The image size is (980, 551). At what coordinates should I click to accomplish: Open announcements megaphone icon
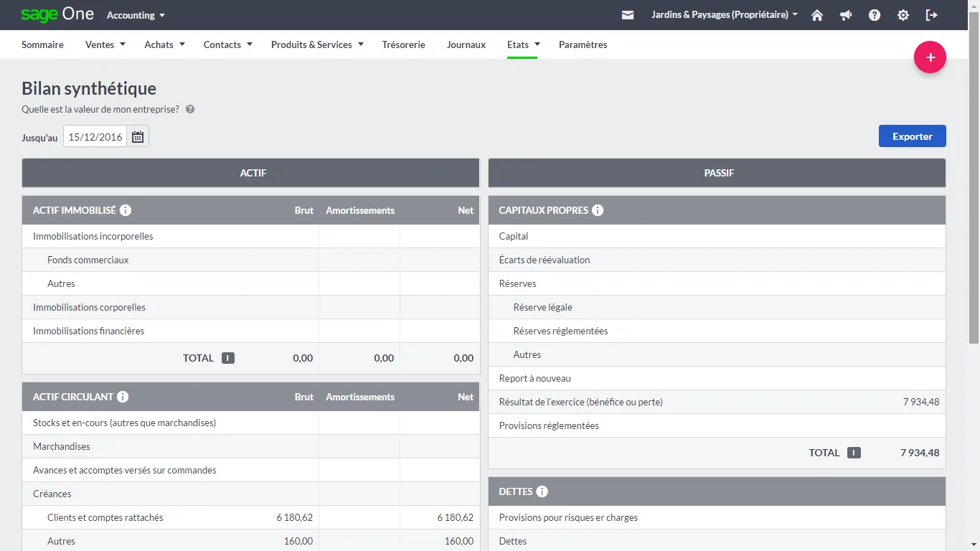coord(846,15)
